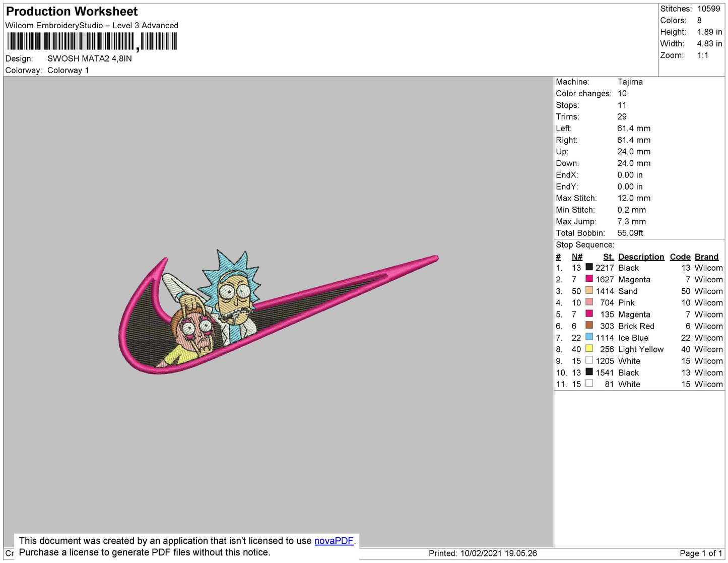
Task: Click the Brick Red color swatch
Action: [589, 325]
